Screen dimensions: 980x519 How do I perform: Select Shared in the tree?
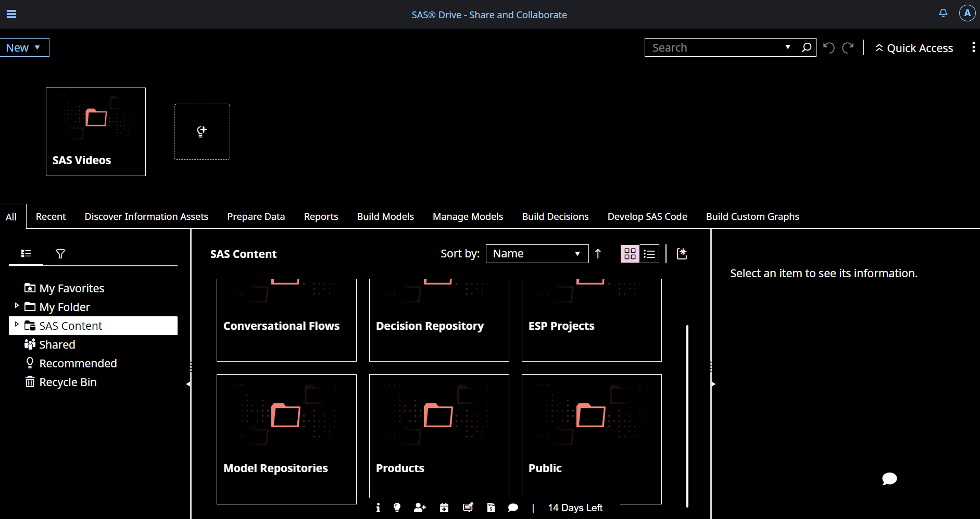point(57,344)
